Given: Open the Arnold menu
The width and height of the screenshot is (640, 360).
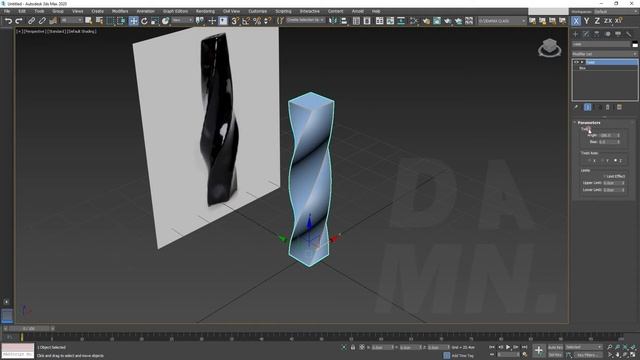Looking at the screenshot, I should click(358, 11).
